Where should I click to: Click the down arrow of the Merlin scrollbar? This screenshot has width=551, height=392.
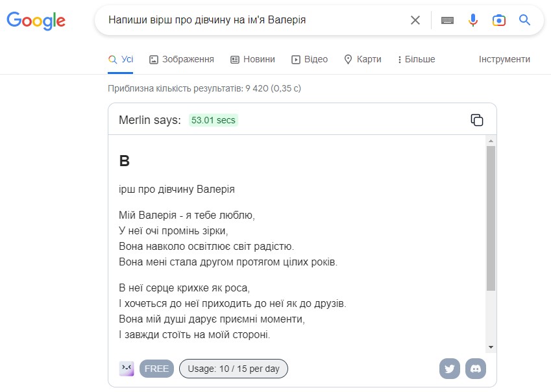[491, 347]
